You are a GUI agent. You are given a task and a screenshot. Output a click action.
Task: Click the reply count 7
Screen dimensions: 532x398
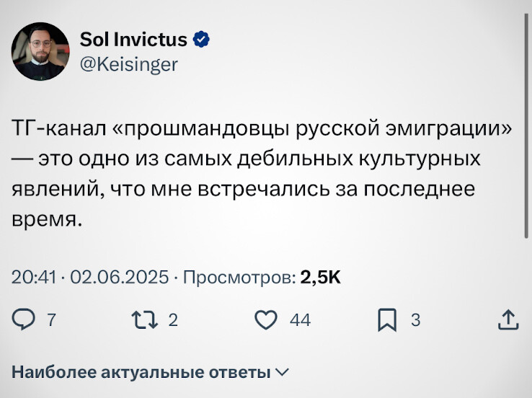tap(49, 321)
